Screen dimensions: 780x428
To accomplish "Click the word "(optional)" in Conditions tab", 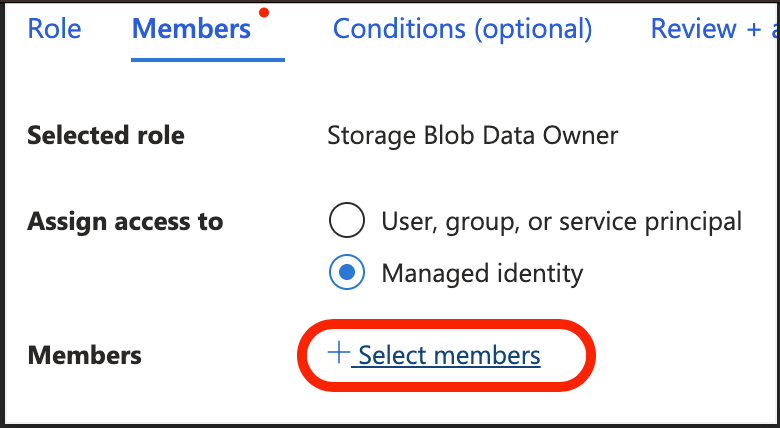I will click(534, 29).
